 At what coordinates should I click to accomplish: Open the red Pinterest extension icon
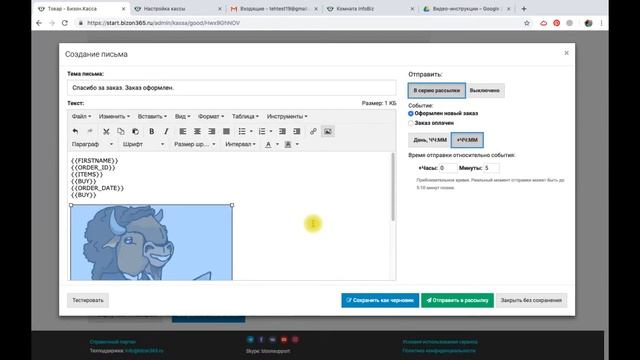[557, 23]
